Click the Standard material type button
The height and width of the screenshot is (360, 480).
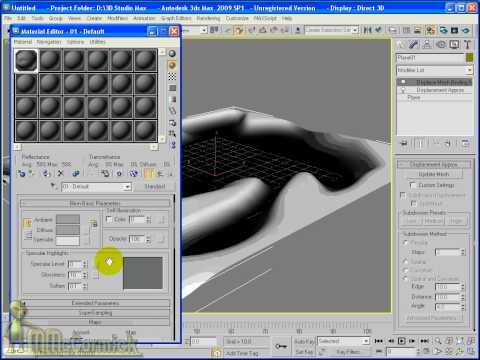click(x=155, y=186)
